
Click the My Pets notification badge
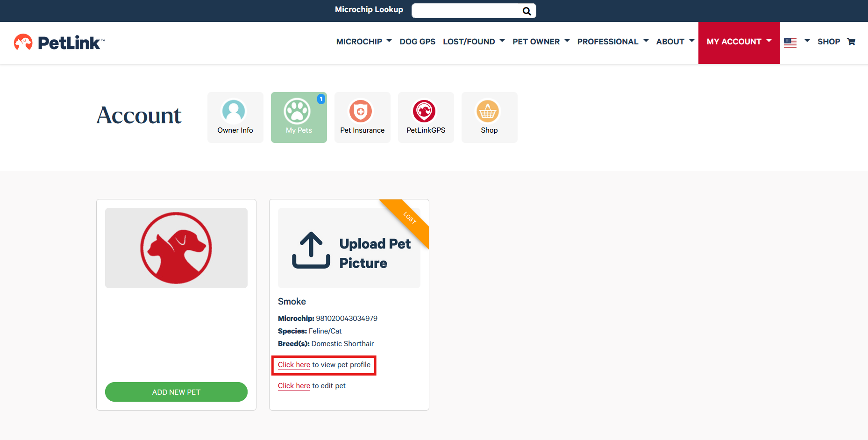(321, 99)
